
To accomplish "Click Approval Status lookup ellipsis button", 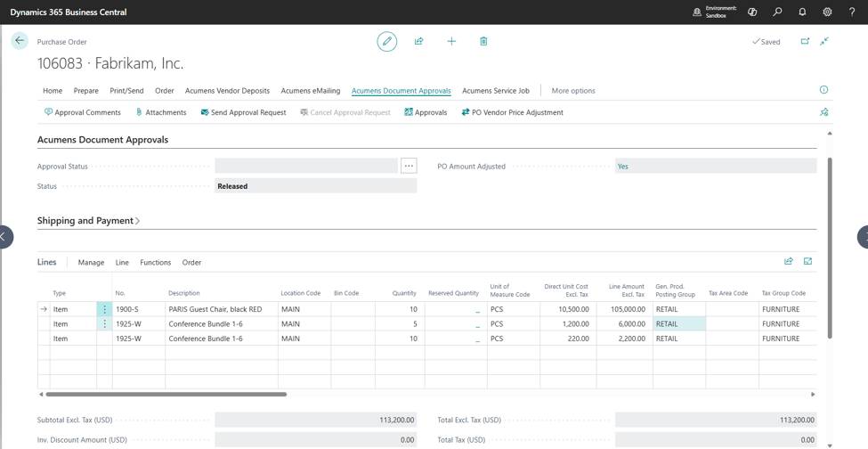I will click(x=409, y=166).
